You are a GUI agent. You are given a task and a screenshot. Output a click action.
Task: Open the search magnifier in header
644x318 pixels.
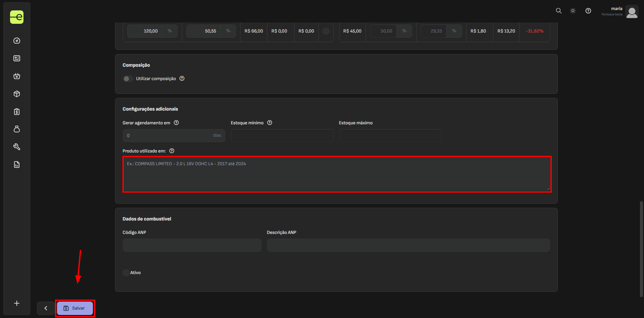(559, 11)
